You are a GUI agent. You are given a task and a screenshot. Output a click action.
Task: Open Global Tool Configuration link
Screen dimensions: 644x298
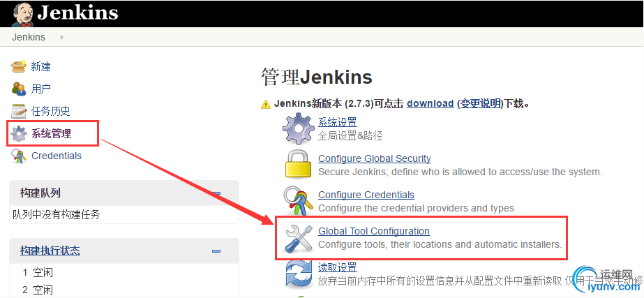coord(374,231)
